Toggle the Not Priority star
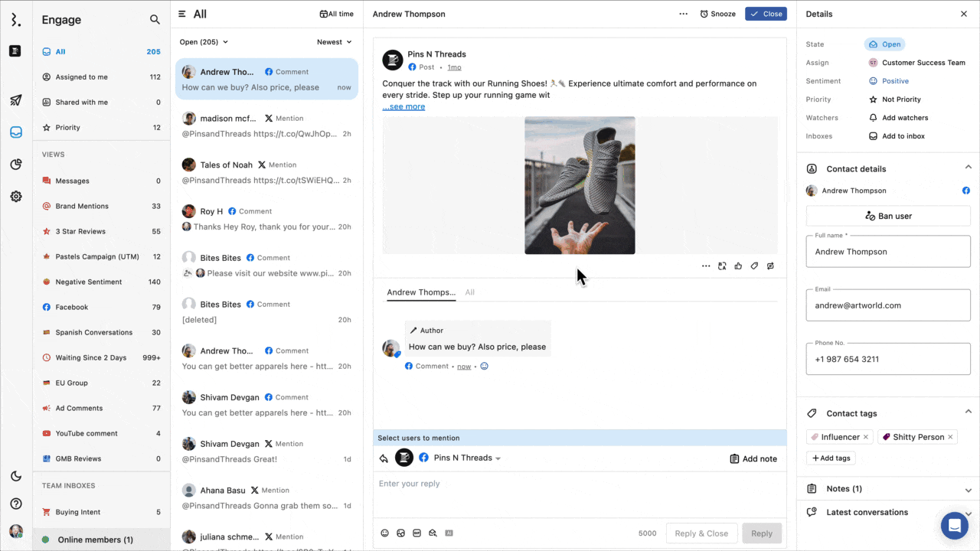This screenshot has height=551, width=980. (x=873, y=99)
